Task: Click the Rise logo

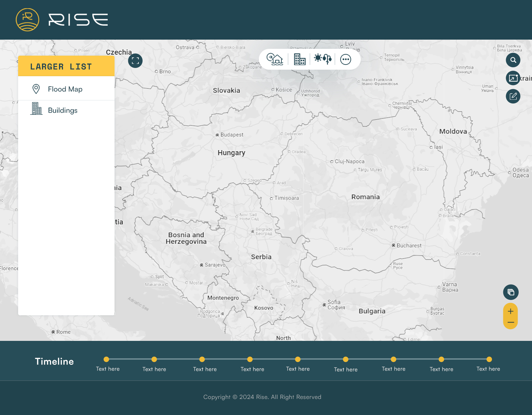Action: tap(62, 20)
